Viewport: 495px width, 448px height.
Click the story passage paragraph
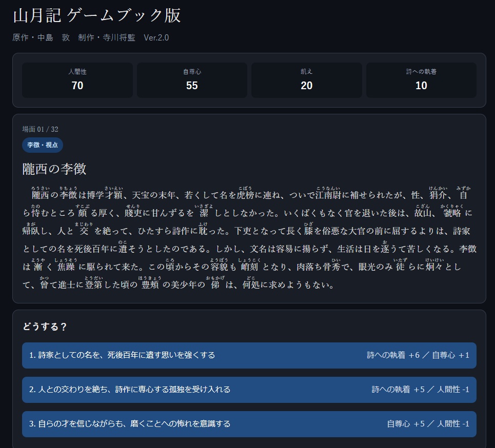[x=249, y=238]
